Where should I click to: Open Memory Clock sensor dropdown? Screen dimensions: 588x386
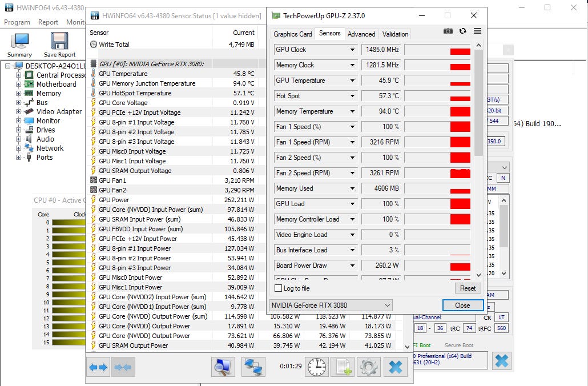pos(352,65)
